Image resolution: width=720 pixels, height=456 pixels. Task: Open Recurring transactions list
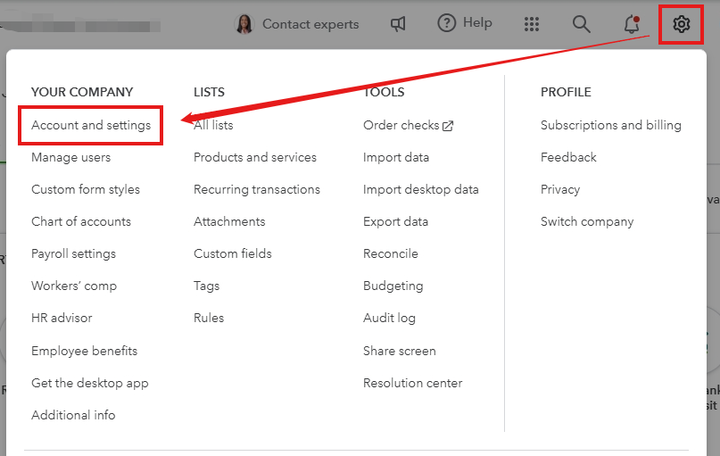coord(257,189)
